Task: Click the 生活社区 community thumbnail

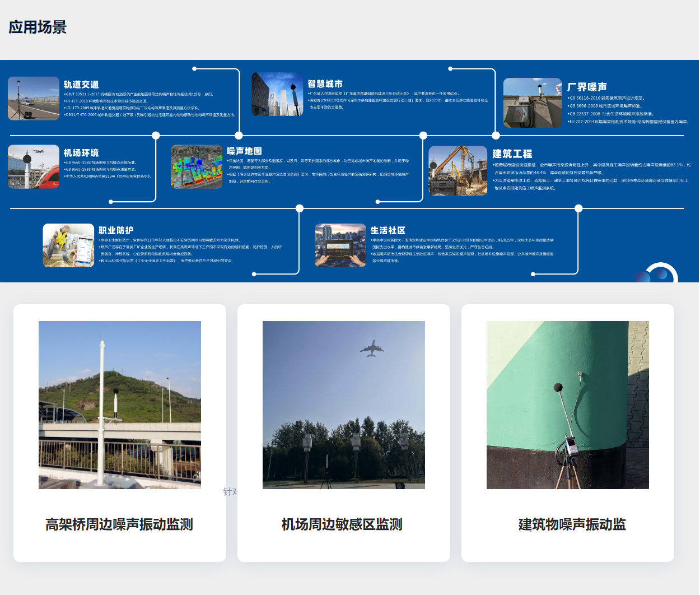Action: point(340,245)
